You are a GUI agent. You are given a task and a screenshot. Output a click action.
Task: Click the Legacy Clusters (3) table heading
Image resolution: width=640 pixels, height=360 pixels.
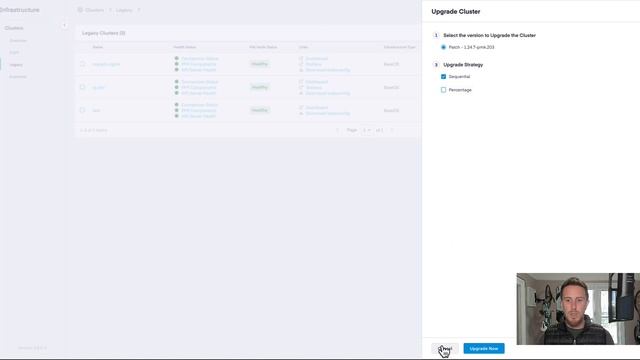104,33
